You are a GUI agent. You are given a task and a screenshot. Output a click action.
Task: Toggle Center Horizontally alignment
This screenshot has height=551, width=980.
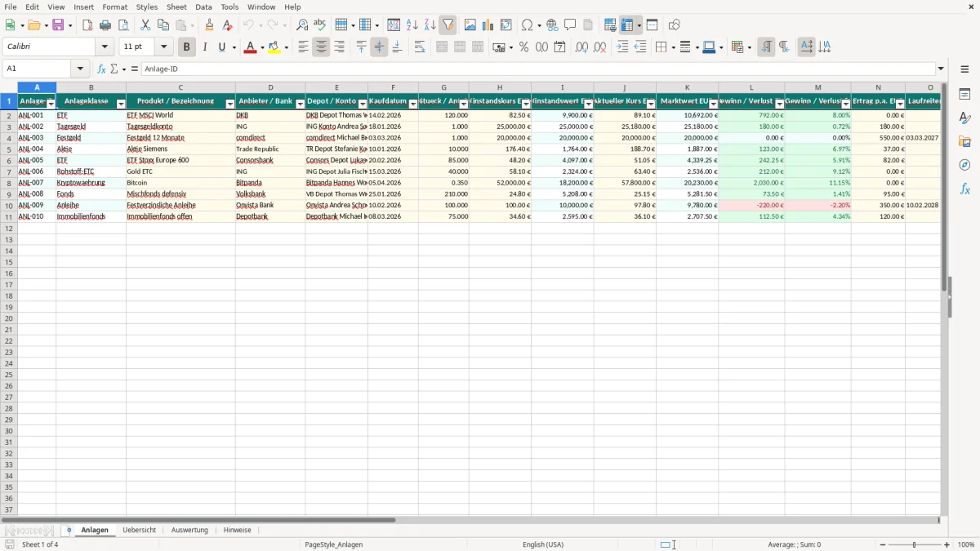[321, 47]
